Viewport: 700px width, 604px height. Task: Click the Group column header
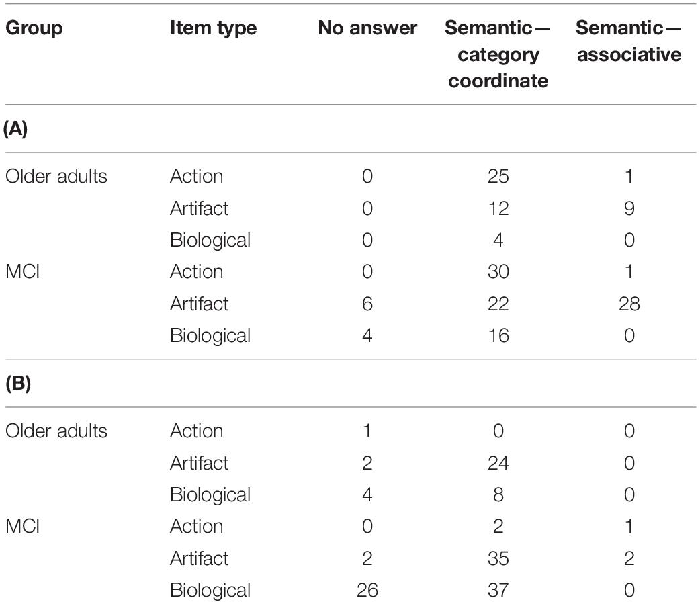point(34,28)
